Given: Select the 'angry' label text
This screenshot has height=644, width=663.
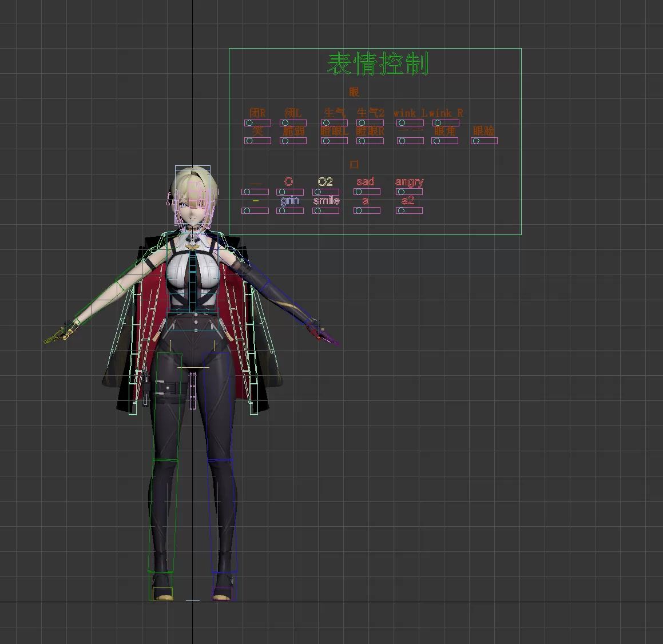Looking at the screenshot, I should coord(410,182).
